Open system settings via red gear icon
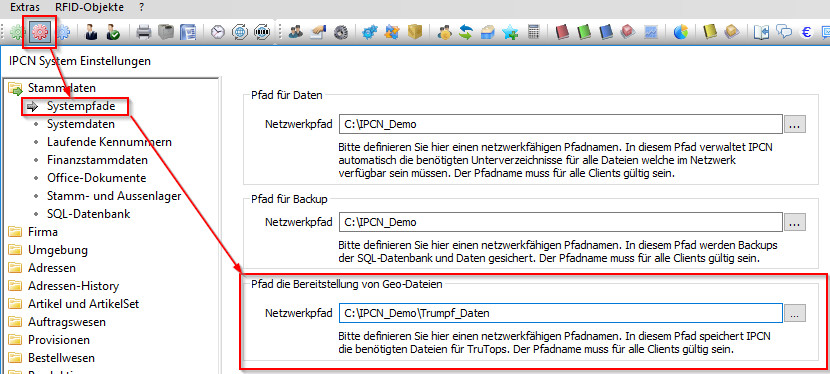 [39, 32]
